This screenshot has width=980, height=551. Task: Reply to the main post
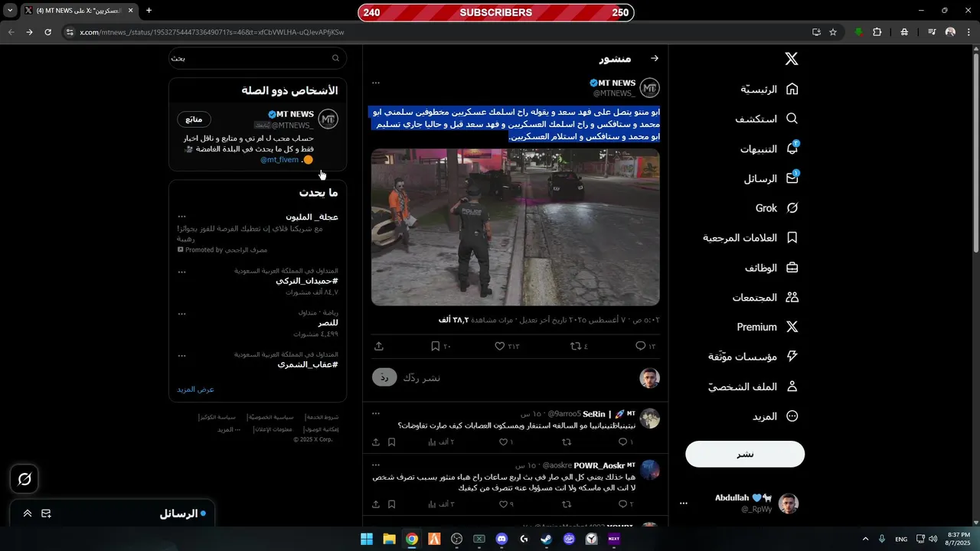pos(645,347)
